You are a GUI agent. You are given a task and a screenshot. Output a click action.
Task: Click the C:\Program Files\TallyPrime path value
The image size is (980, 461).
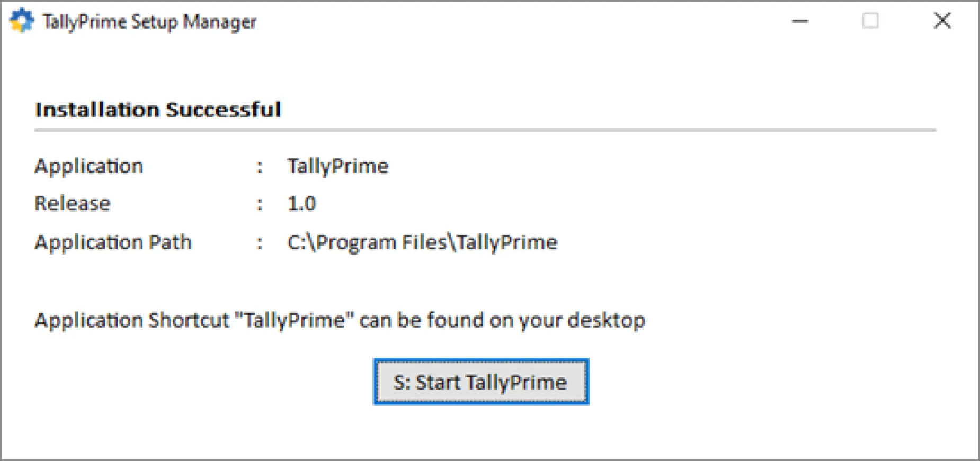coord(422,242)
